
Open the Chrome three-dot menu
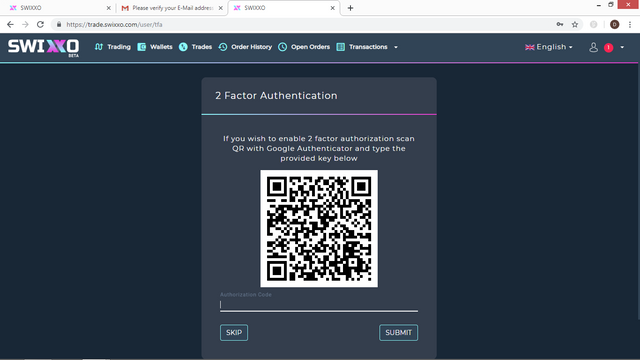point(630,24)
